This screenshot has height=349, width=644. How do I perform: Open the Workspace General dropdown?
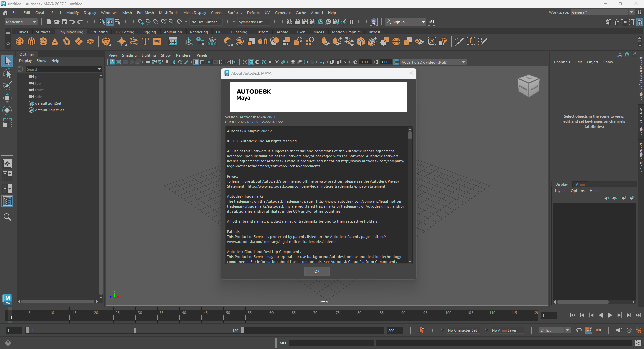pos(602,12)
